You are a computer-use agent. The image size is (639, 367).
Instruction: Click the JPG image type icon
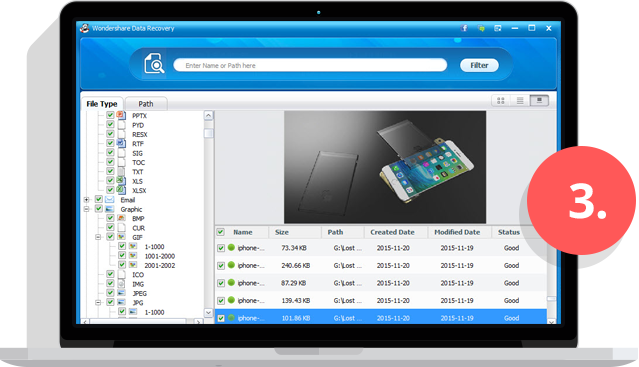click(121, 303)
